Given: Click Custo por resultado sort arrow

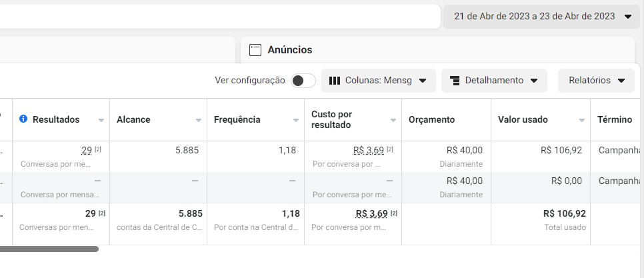Looking at the screenshot, I should coord(393,121).
